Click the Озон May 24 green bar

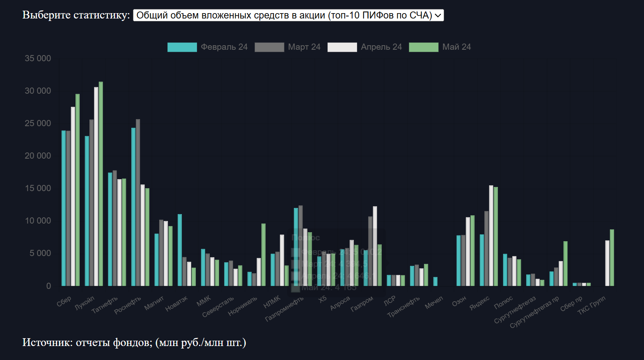click(472, 251)
